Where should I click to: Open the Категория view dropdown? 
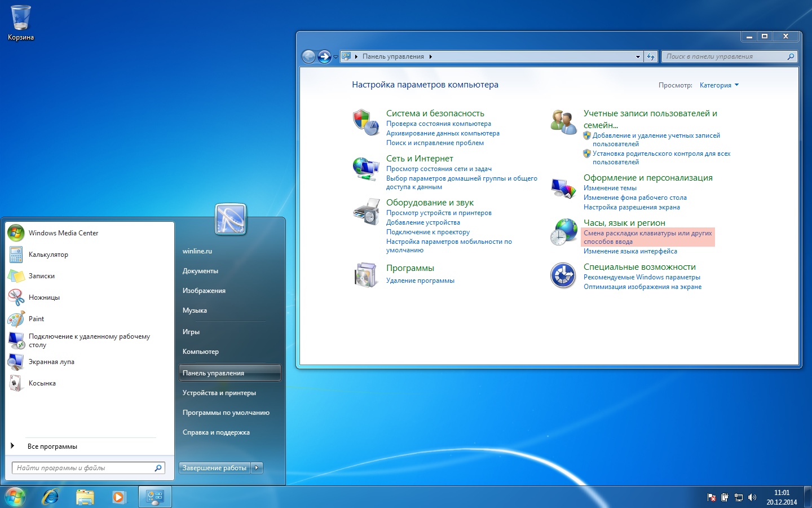(719, 85)
